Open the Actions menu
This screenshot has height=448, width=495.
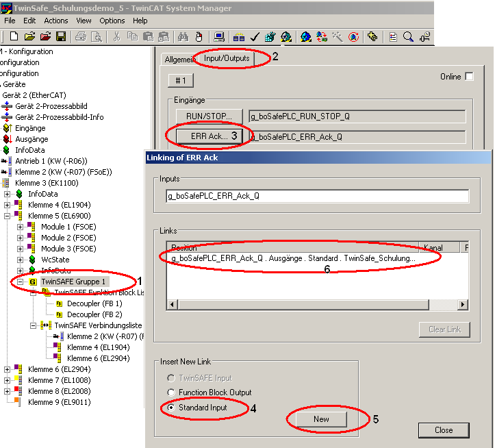click(56, 21)
